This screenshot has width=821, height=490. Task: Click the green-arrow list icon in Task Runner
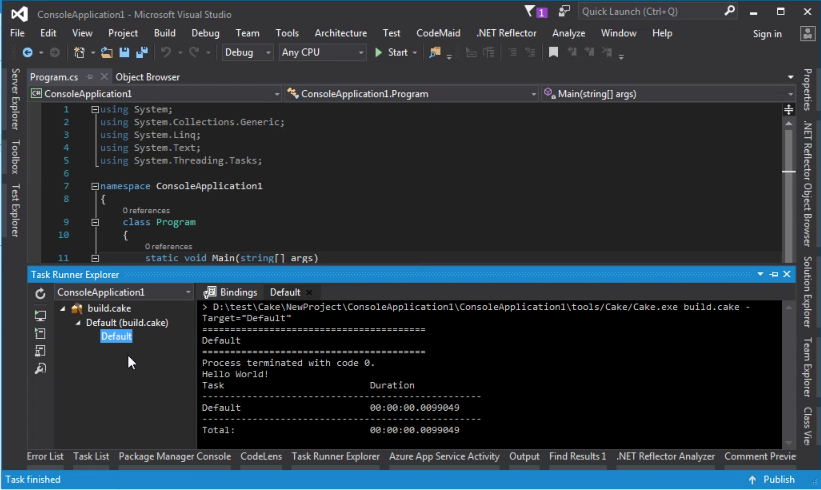click(40, 333)
